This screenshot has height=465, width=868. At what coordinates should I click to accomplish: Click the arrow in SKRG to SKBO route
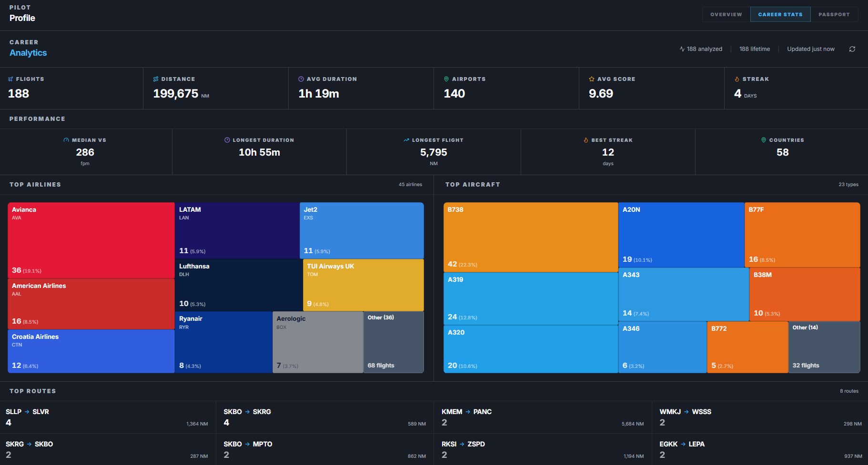29,444
